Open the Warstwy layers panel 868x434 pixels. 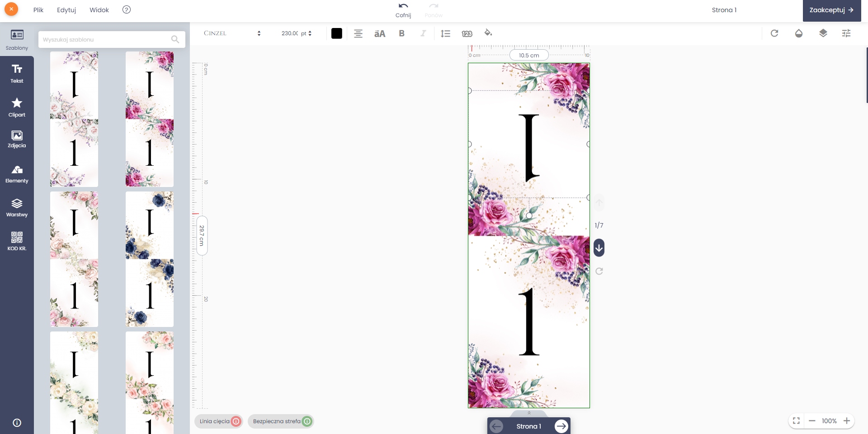[17, 208]
